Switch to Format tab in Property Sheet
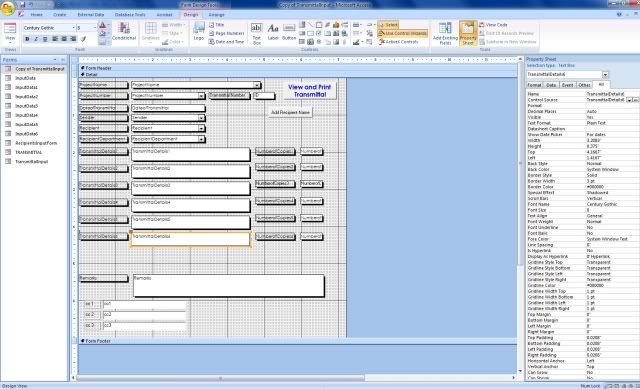The image size is (640, 389). point(534,85)
